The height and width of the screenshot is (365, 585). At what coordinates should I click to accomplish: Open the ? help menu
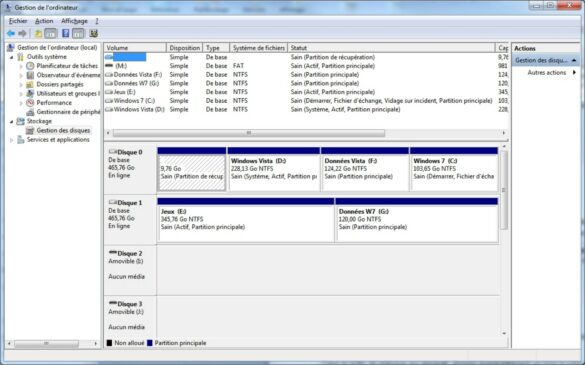(97, 21)
